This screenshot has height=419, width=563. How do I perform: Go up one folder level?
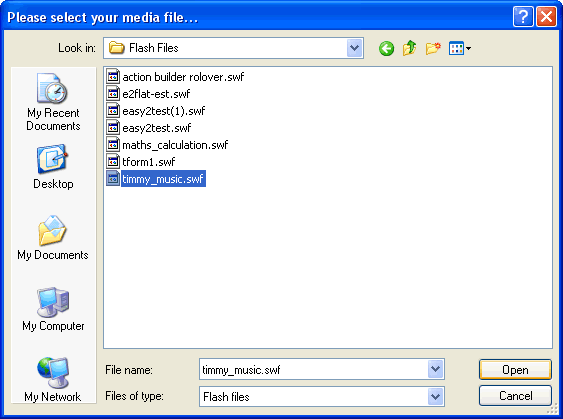point(410,48)
